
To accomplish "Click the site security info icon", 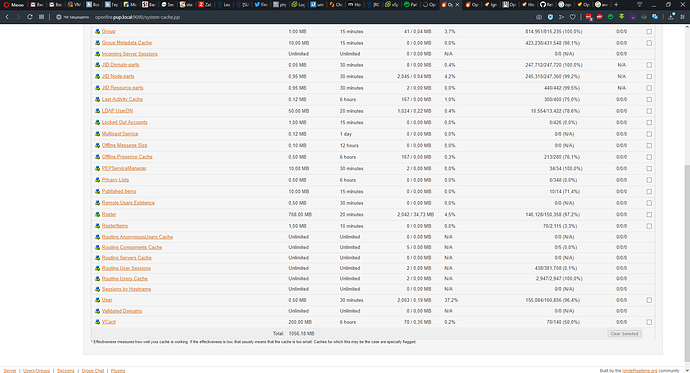I will 59,17.
